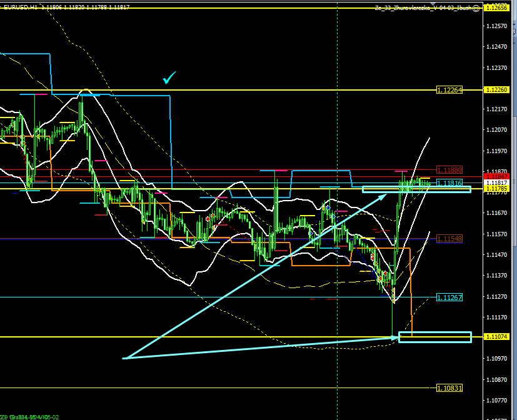Click the yellow 1.12656 price tag on axis
517x420 pixels.
pos(498,7)
